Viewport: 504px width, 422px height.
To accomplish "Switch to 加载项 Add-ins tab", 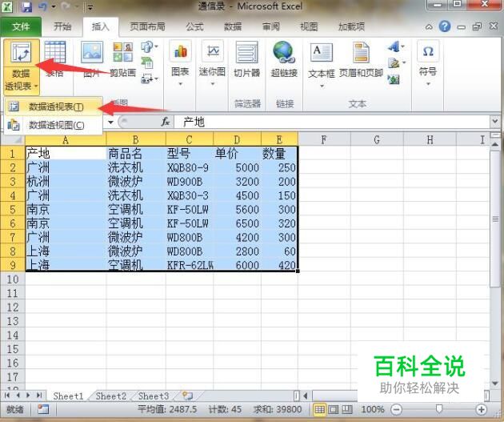I will [351, 26].
